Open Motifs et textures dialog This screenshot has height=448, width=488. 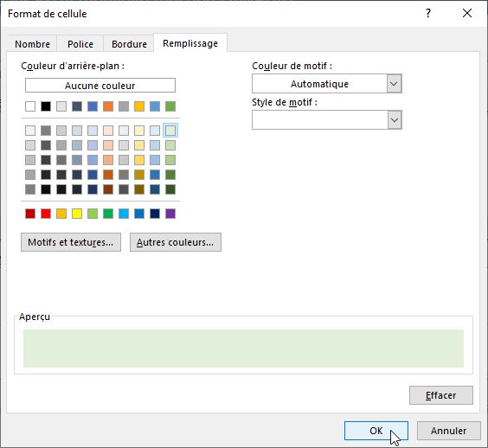(x=71, y=242)
